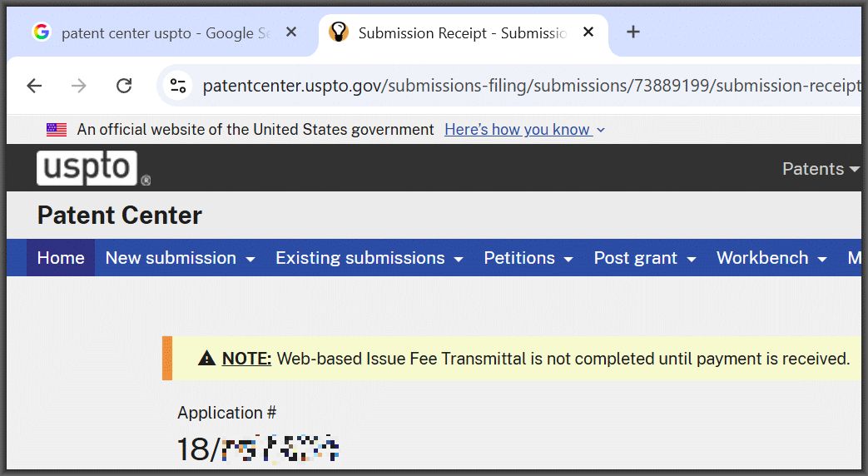Open the Patents dropdown in header
Viewport: 868px width, 476px height.
click(x=820, y=169)
